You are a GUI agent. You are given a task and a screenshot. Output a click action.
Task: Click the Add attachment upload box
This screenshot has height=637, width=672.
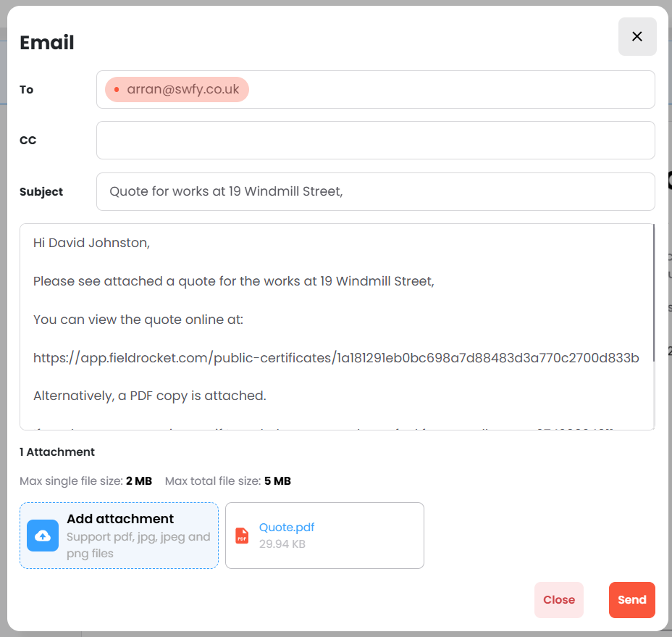119,536
